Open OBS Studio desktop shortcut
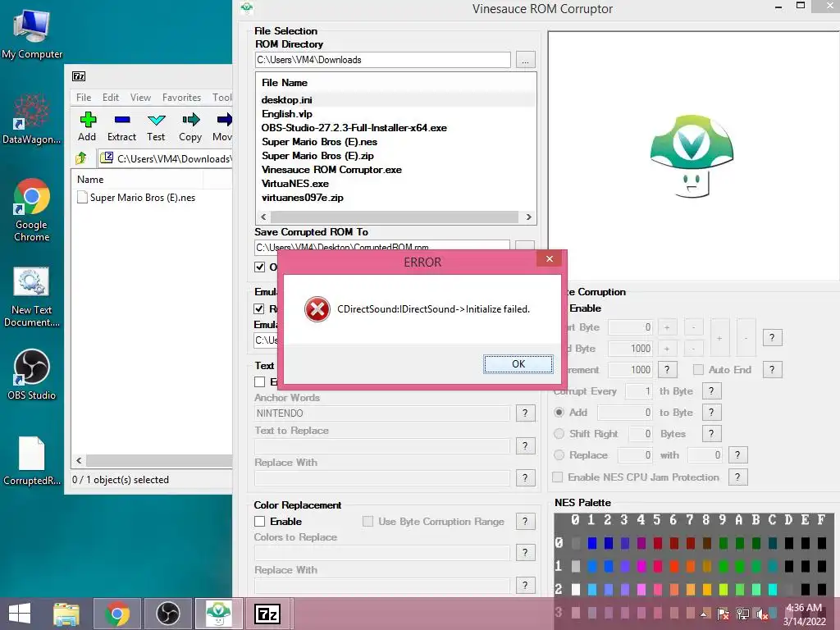 32,374
